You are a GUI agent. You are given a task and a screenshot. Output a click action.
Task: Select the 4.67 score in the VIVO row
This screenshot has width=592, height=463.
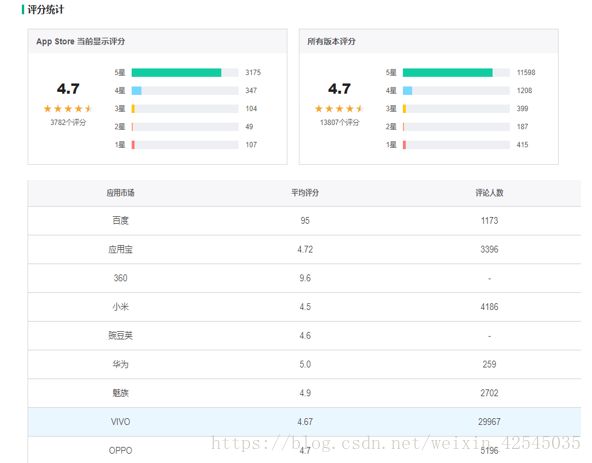tap(305, 421)
